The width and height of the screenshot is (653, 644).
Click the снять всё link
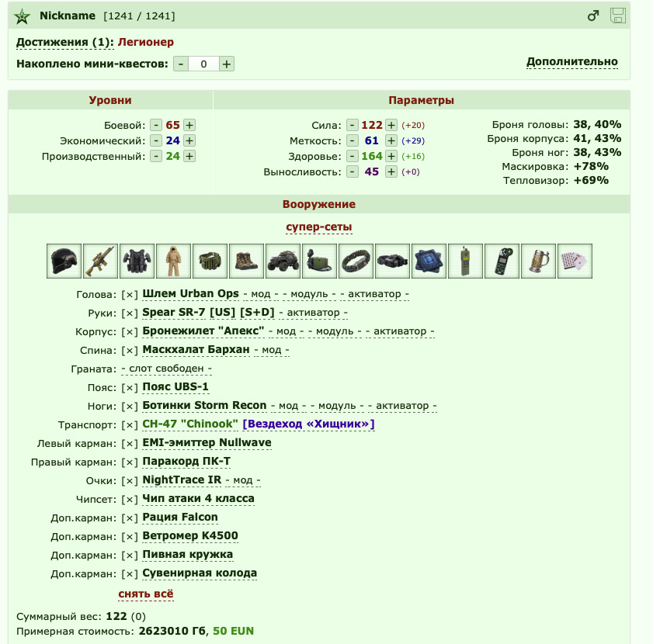(x=146, y=594)
